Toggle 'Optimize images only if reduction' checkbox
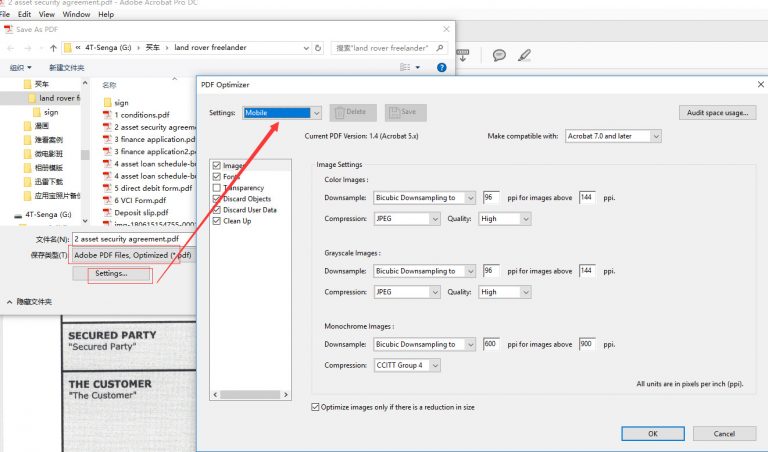Screen dimensions: 768x452 coord(316,407)
